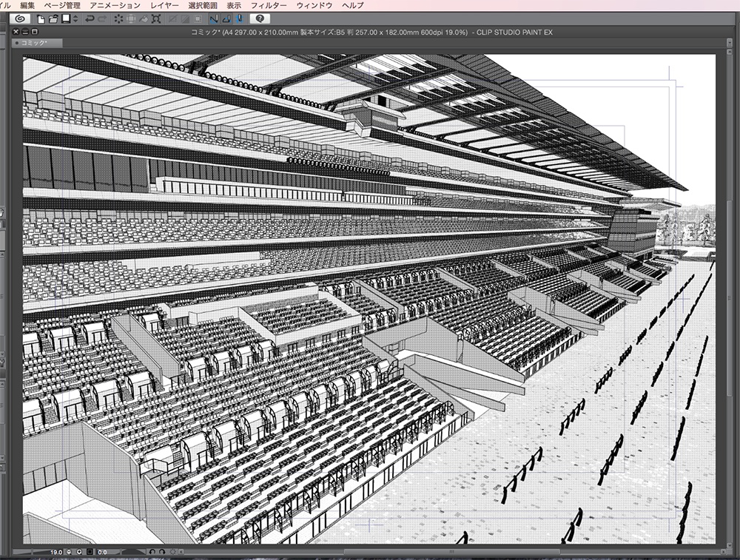Minimize the document window
Image resolution: width=740 pixels, height=560 pixels.
tap(25, 32)
